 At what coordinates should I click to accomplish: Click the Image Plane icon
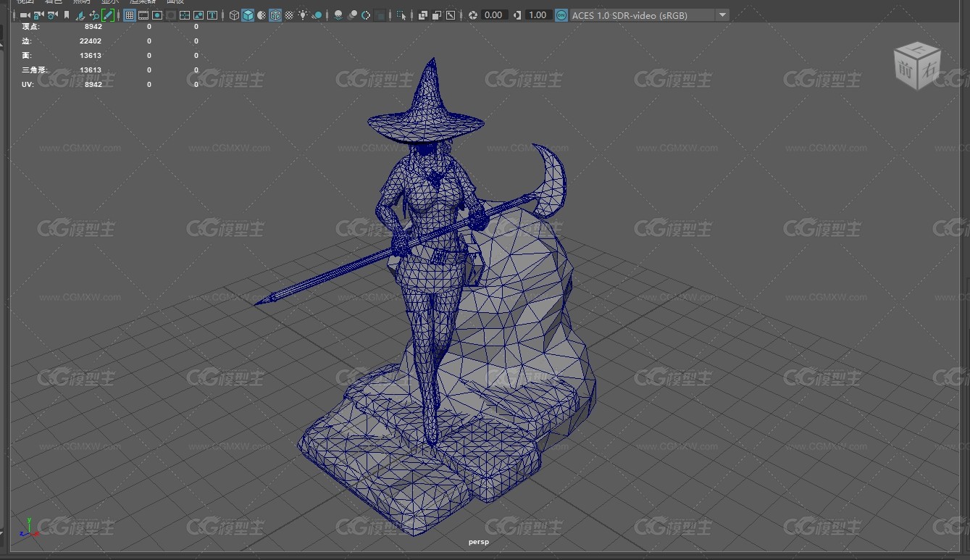coord(80,14)
